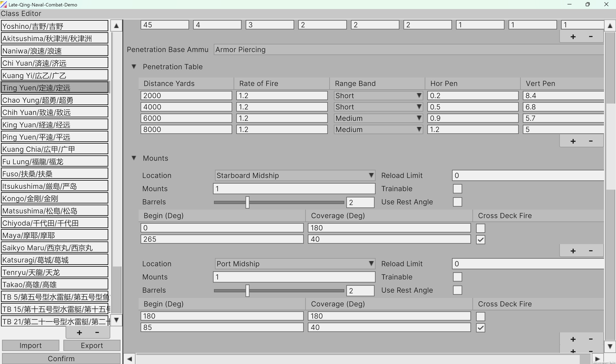The image size is (616, 364).
Task: Remove a penetration table row
Action: point(591,141)
